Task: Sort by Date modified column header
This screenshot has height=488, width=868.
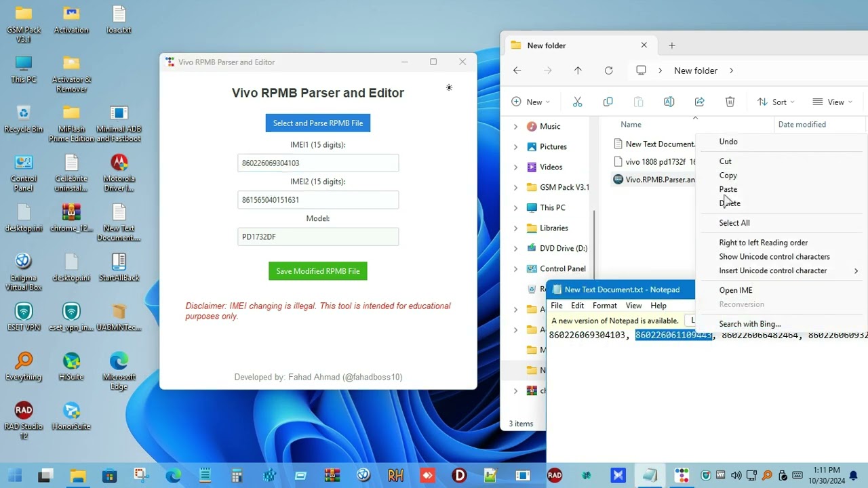Action: (x=802, y=125)
